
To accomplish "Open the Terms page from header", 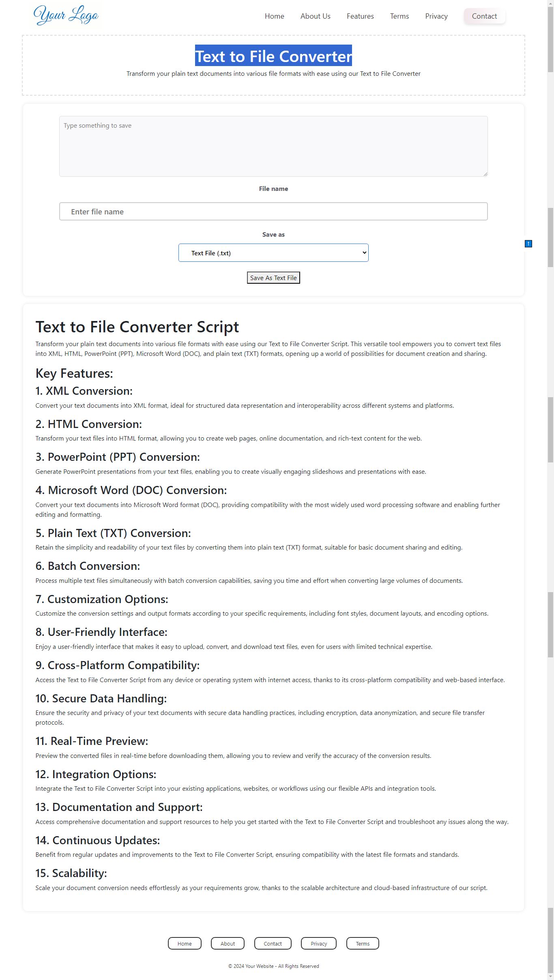I will [399, 16].
